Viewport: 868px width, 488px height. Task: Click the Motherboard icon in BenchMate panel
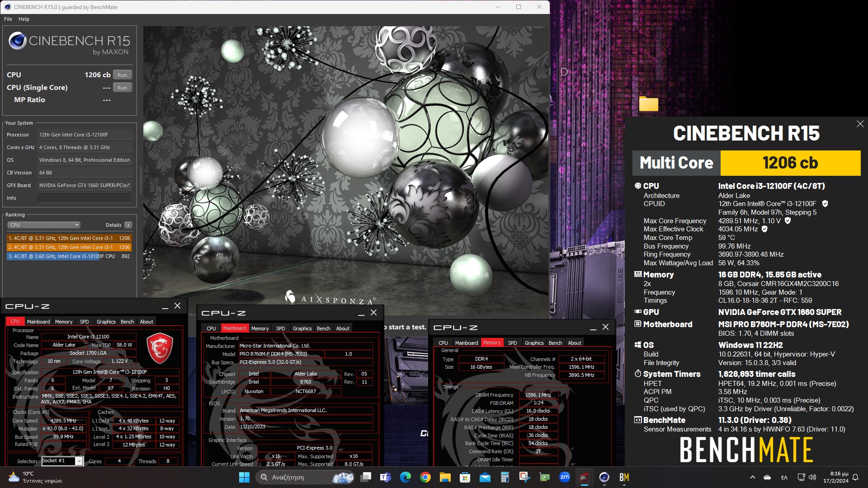(638, 324)
